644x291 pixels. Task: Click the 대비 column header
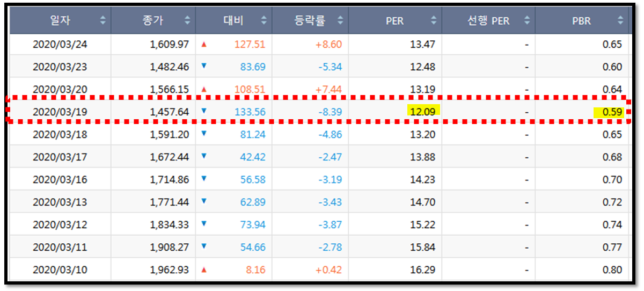pos(234,21)
